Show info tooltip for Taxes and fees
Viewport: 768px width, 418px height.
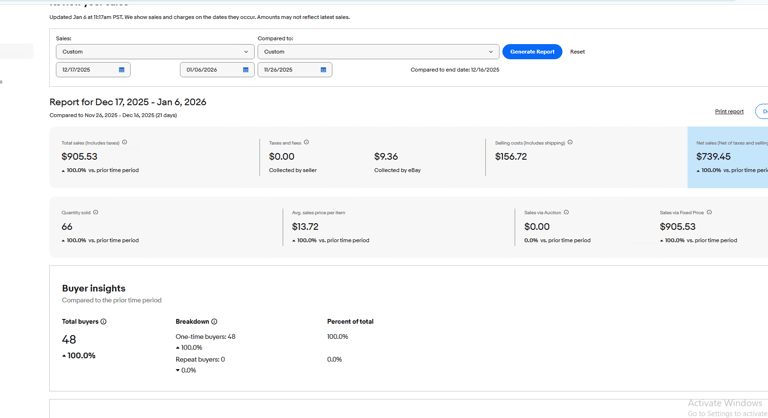(x=306, y=143)
